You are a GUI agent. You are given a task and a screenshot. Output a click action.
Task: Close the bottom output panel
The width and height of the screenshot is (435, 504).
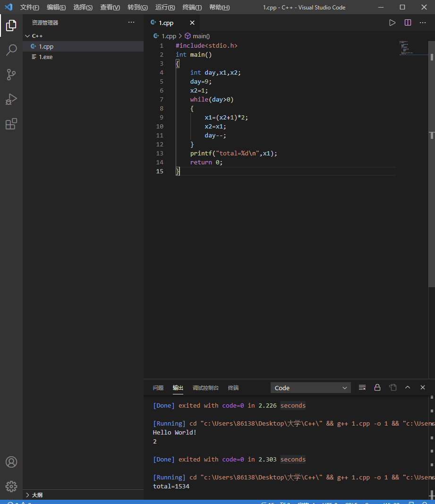coord(423,388)
